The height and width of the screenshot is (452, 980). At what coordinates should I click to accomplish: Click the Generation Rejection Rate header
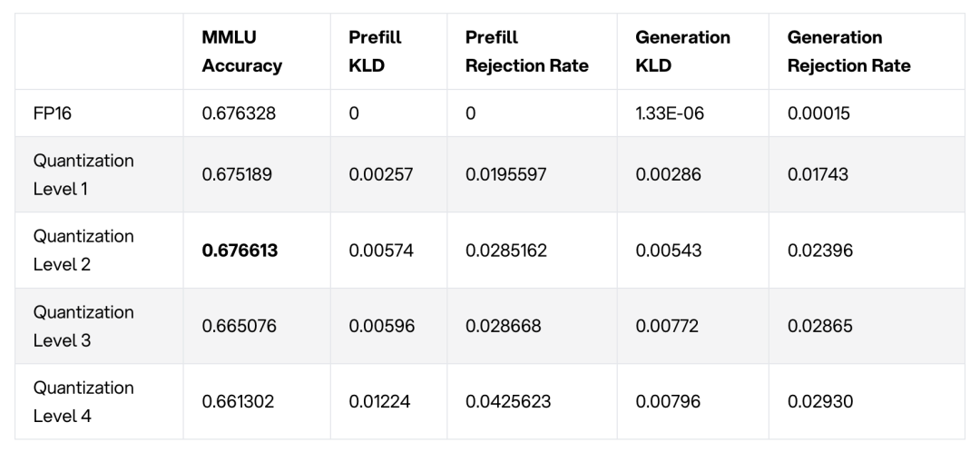coord(848,52)
